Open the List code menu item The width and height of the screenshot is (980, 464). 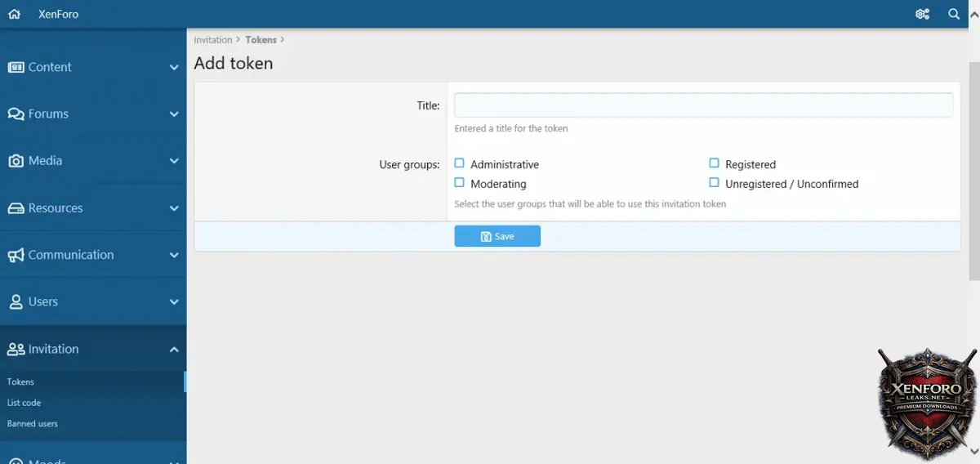pos(24,403)
